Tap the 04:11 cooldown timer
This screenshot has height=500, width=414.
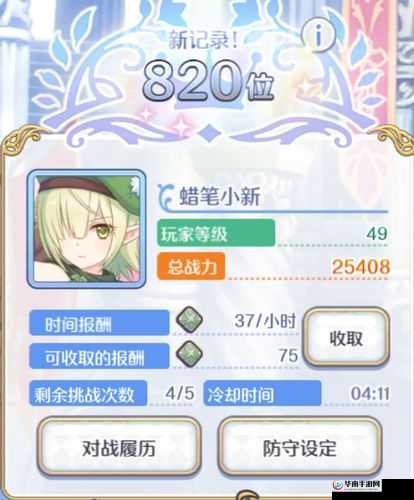click(x=370, y=393)
